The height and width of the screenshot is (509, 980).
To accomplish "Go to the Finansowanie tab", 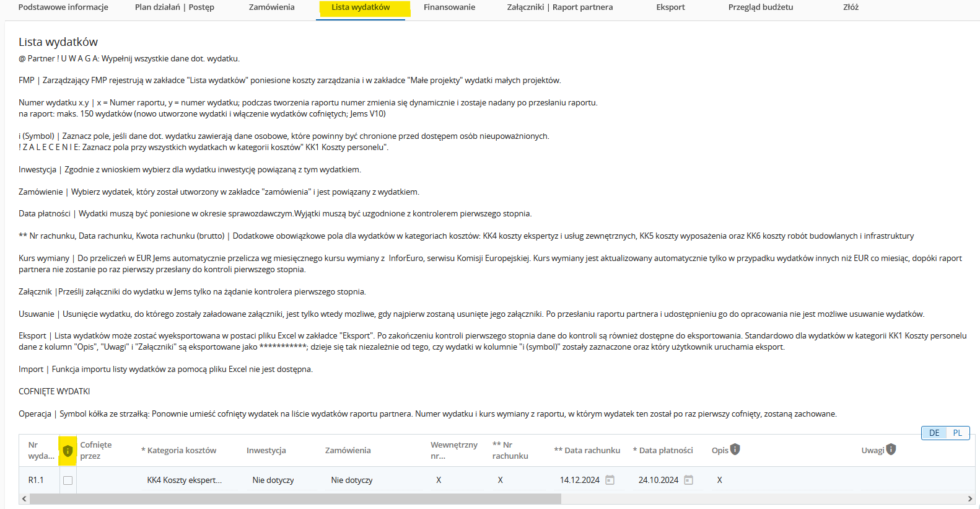I will click(x=450, y=7).
